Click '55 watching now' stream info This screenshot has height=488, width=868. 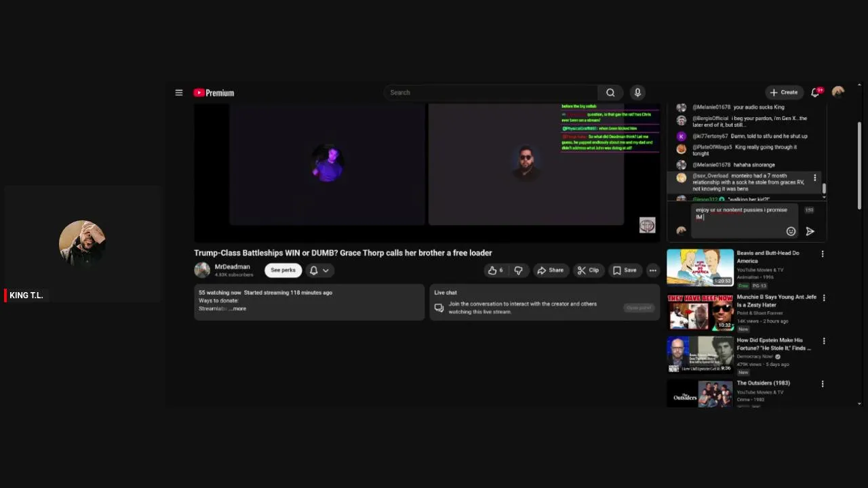coord(220,293)
